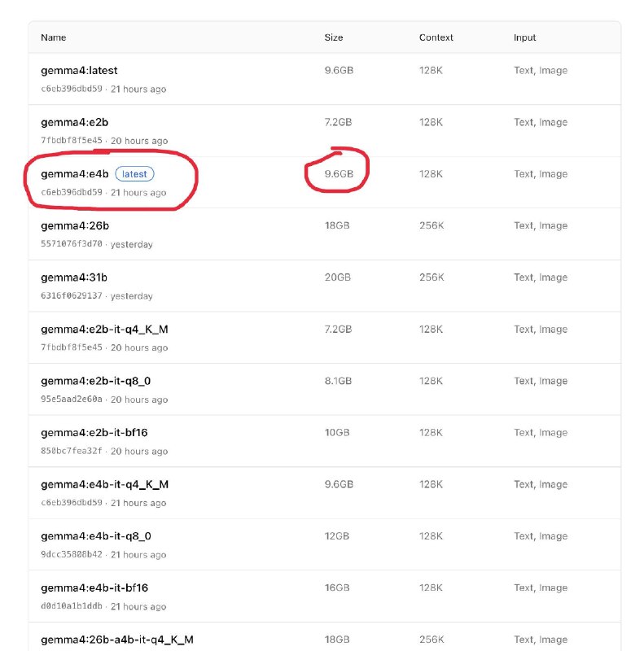The width and height of the screenshot is (644, 651).
Task: Click the latest badge next to gemma4:e4b
Action: click(x=134, y=173)
